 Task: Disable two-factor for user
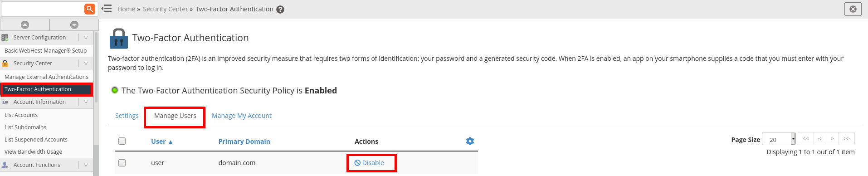pyautogui.click(x=369, y=163)
